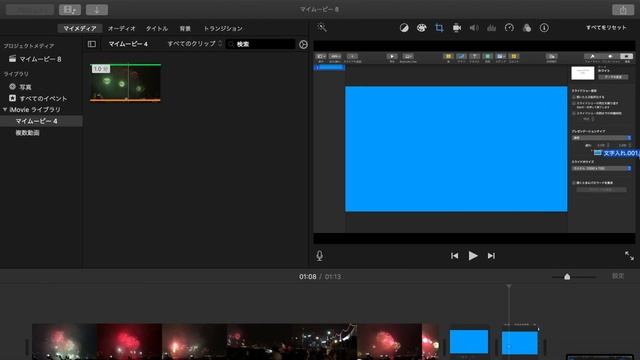Viewport: 640px width, 360px height.
Task: Open the volume speaker adjustment
Action: point(474,28)
